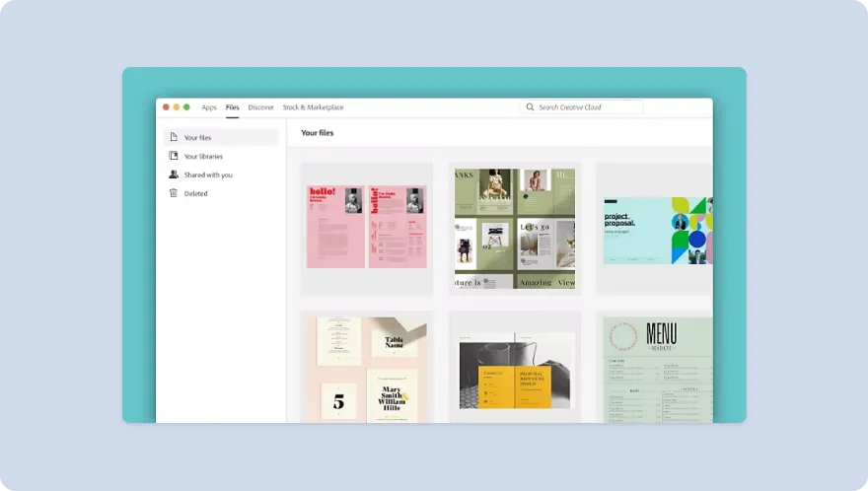
Task: Click the Your libraries icon in sidebar
Action: coord(174,156)
